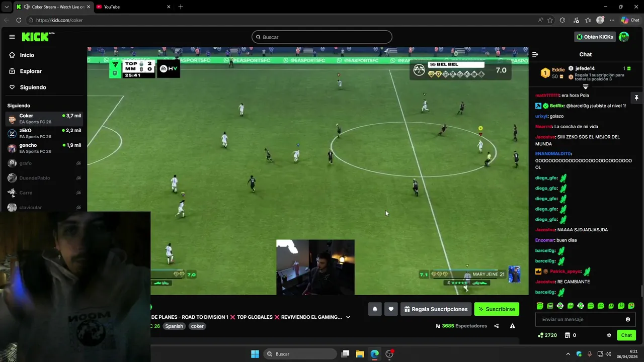
Task: Open browser tab list dropdown
Action: pos(7,7)
